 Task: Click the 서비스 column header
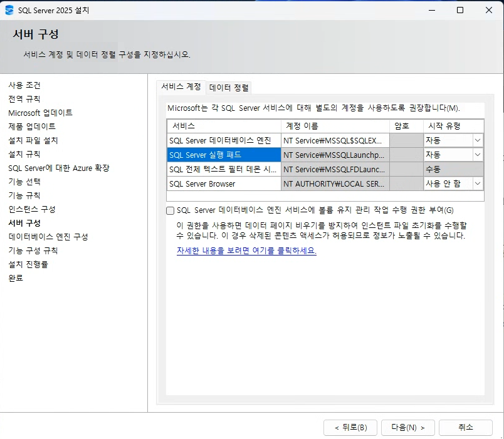coord(224,126)
